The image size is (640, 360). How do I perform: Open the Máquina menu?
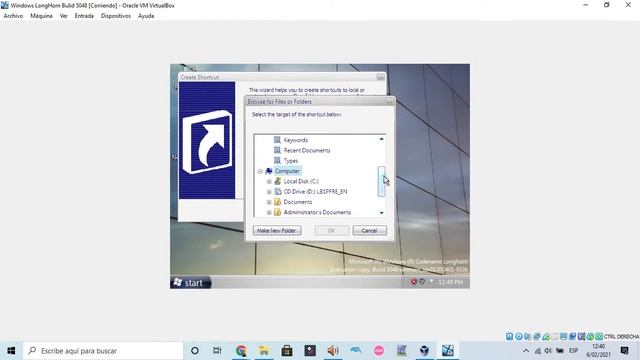tap(41, 16)
